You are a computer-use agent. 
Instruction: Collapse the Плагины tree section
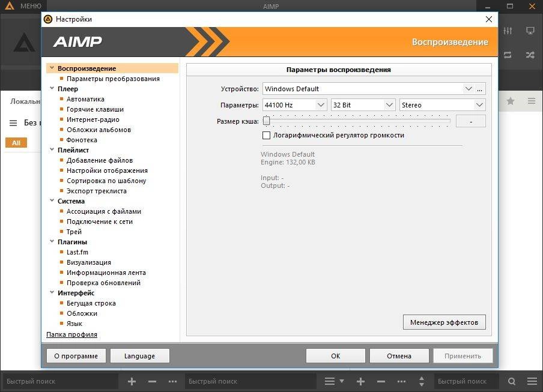point(52,241)
